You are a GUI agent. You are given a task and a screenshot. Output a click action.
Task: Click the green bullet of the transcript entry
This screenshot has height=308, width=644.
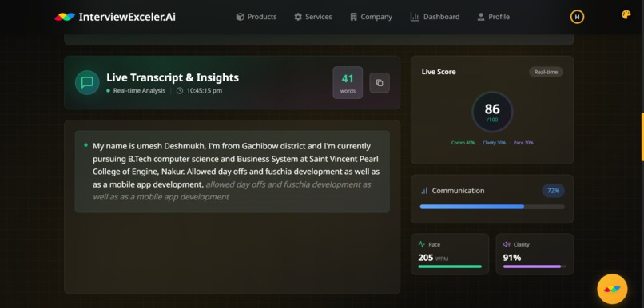tap(85, 144)
